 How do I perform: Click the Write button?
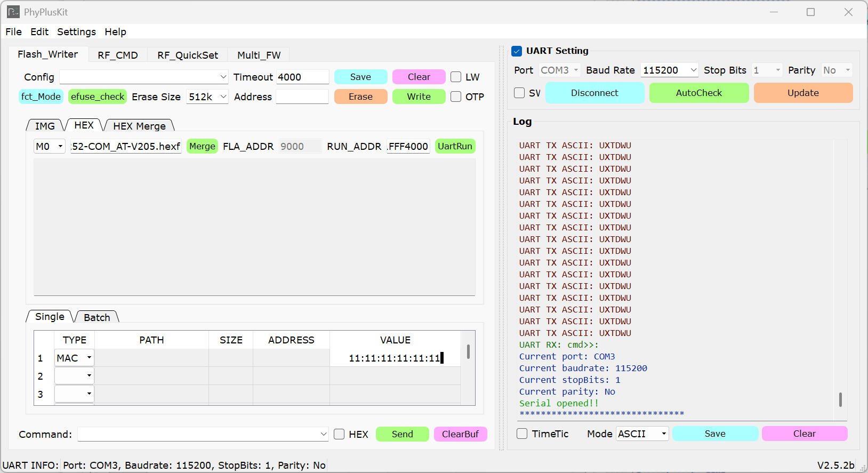point(419,97)
